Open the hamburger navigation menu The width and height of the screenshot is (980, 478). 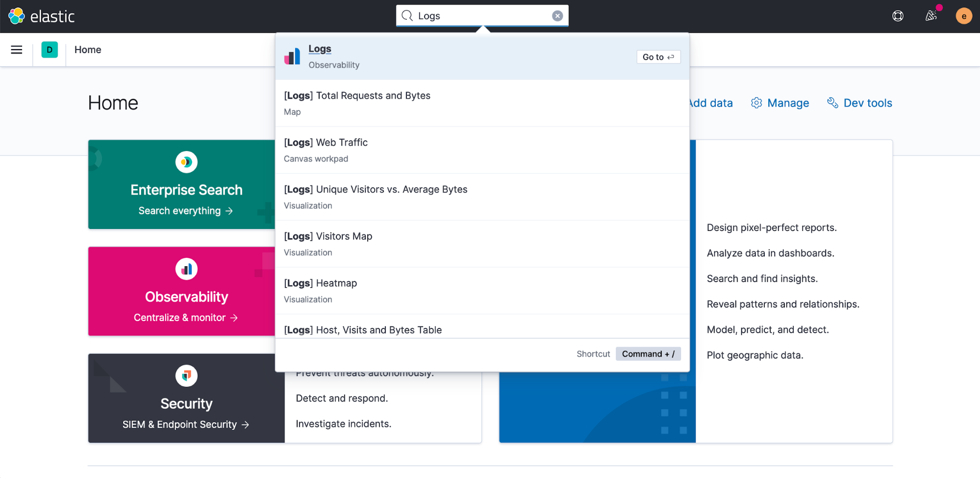17,50
